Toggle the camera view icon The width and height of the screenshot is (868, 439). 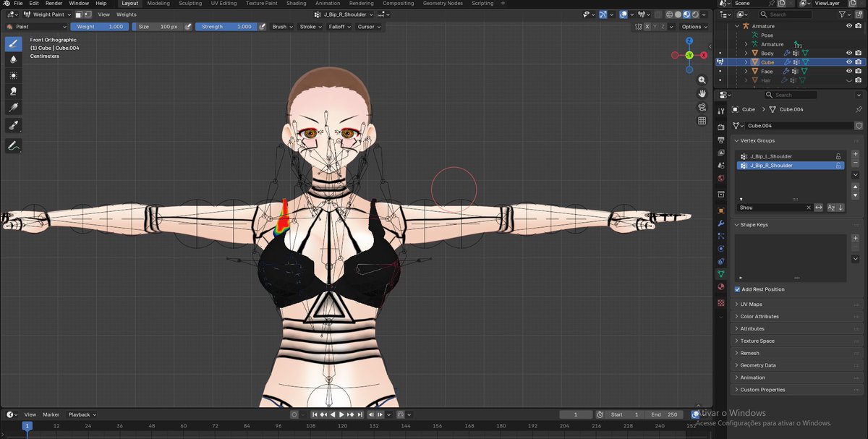(x=702, y=107)
